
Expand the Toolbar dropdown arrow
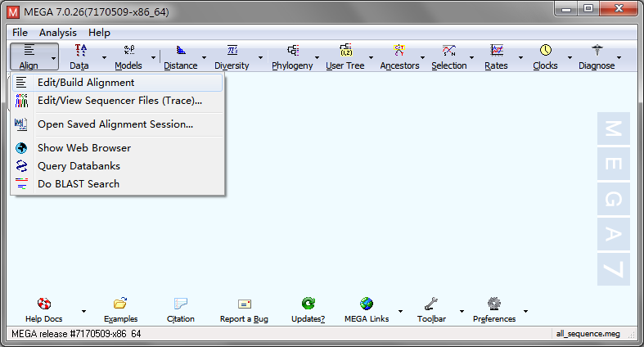[x=462, y=311]
